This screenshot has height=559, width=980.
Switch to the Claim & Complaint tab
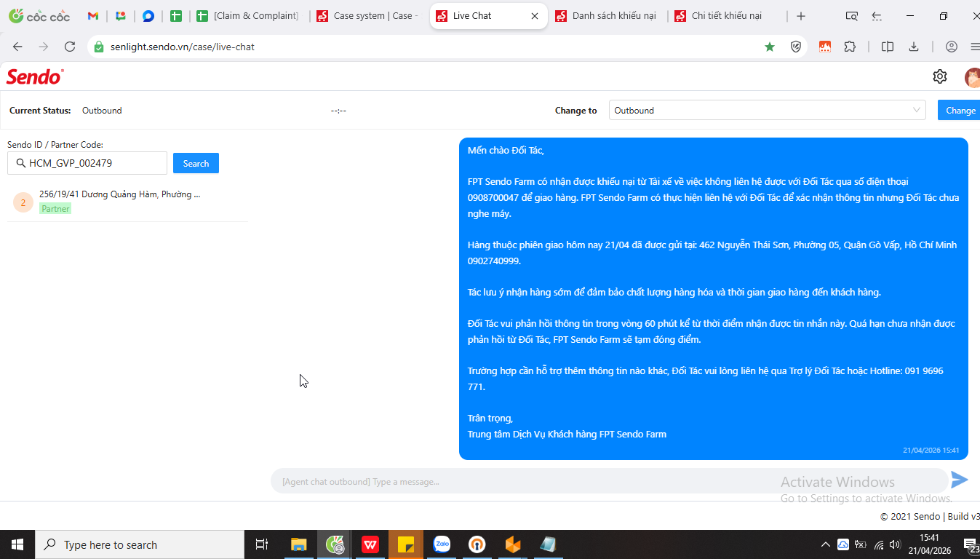pos(247,16)
